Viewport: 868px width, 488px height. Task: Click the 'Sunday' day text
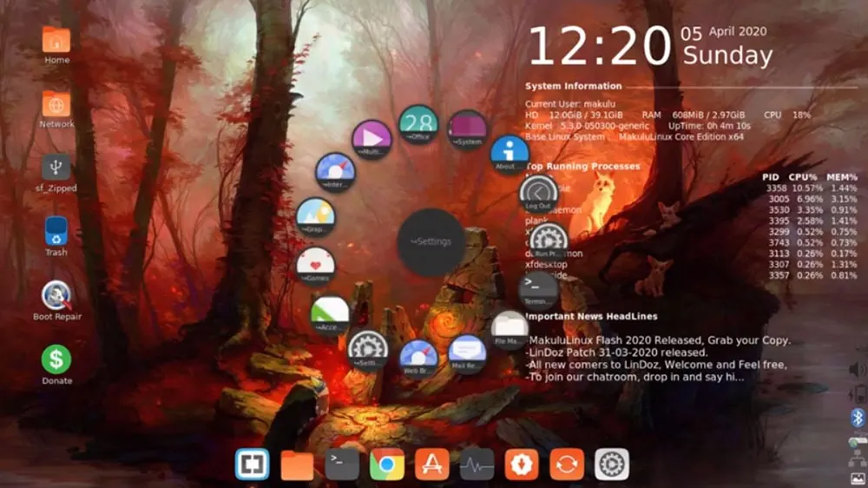click(727, 56)
